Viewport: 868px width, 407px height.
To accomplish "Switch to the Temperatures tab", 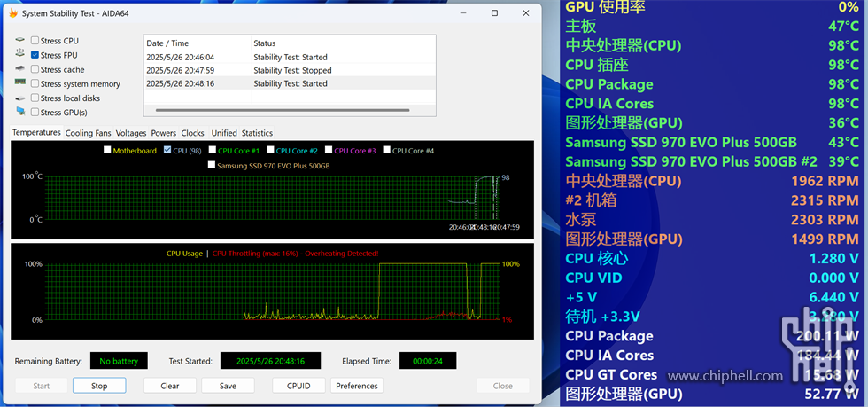I will pos(36,133).
